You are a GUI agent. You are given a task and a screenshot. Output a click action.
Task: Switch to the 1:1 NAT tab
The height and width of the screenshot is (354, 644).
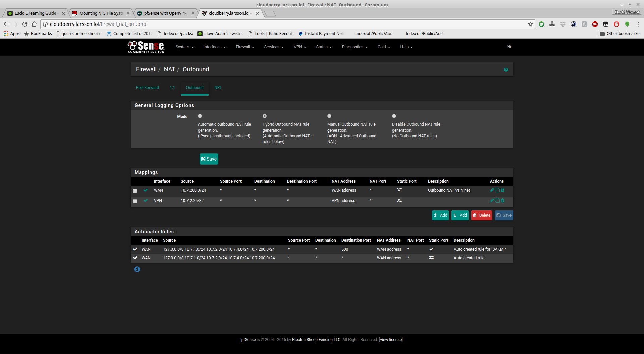click(172, 88)
